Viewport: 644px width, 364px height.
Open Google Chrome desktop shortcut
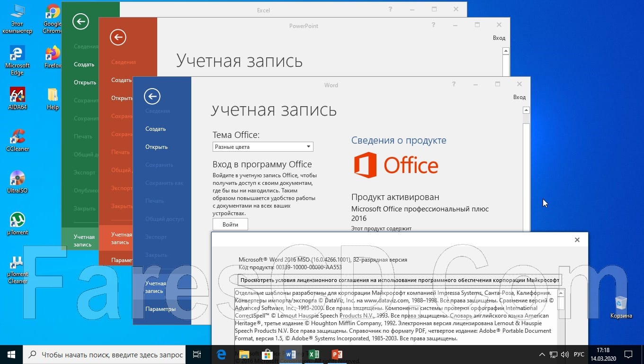pos(53,19)
